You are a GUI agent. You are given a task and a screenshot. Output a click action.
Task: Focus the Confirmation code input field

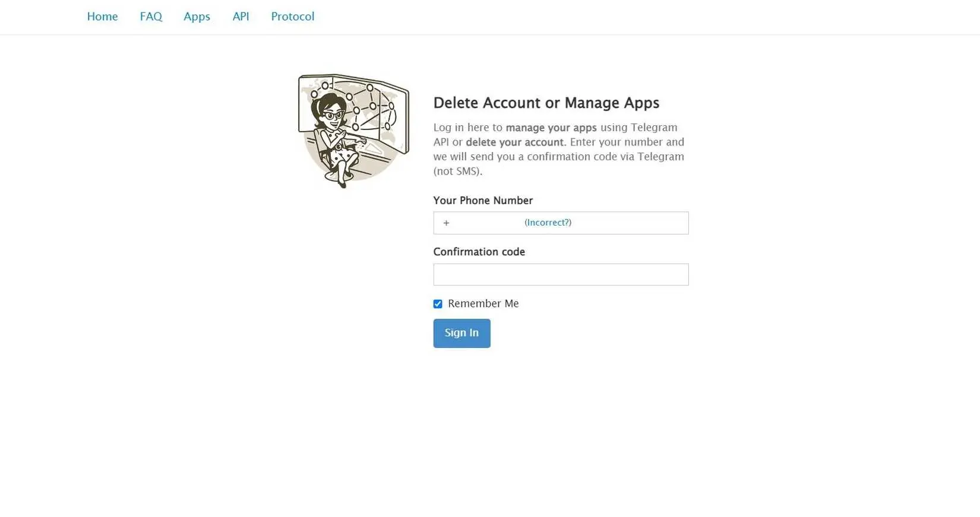click(x=561, y=275)
